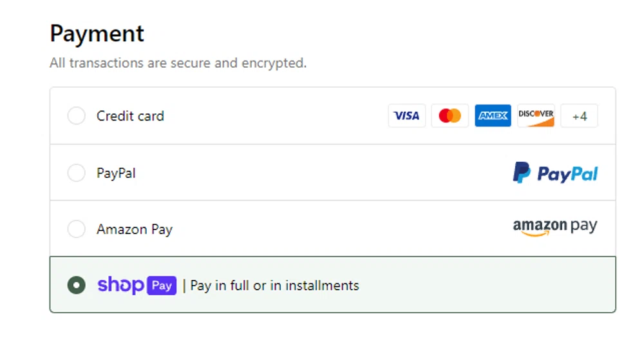
Task: Click the American Express card icon
Action: (493, 116)
